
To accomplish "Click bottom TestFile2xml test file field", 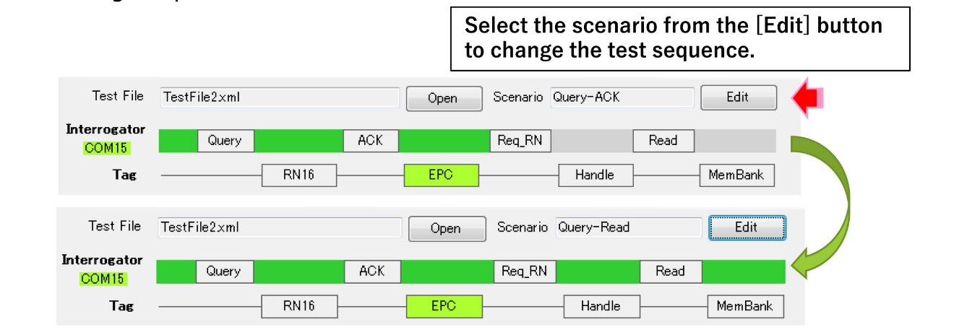I will coord(279,227).
